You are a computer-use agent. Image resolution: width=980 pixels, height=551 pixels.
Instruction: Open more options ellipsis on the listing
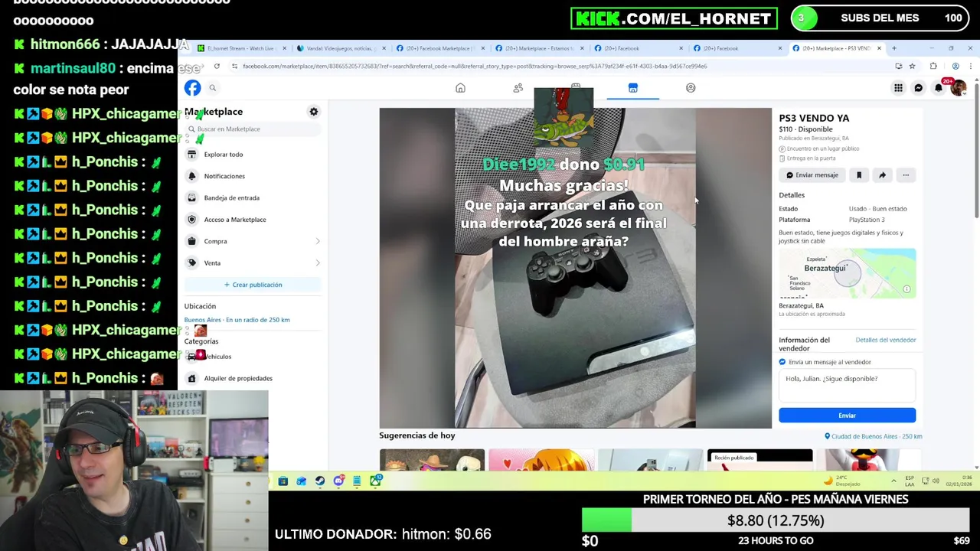click(906, 175)
